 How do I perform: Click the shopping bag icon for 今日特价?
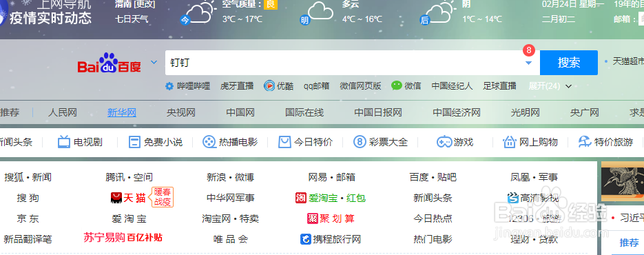point(284,142)
